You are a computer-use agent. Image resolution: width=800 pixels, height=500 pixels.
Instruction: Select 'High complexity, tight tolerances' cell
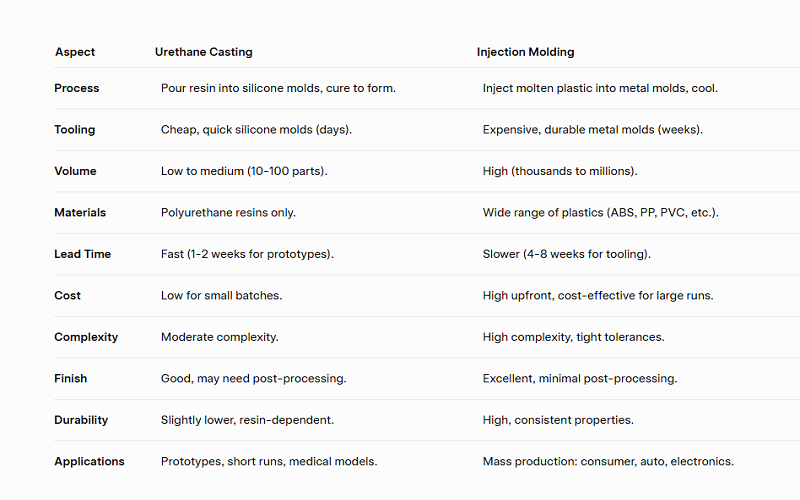[x=573, y=337]
